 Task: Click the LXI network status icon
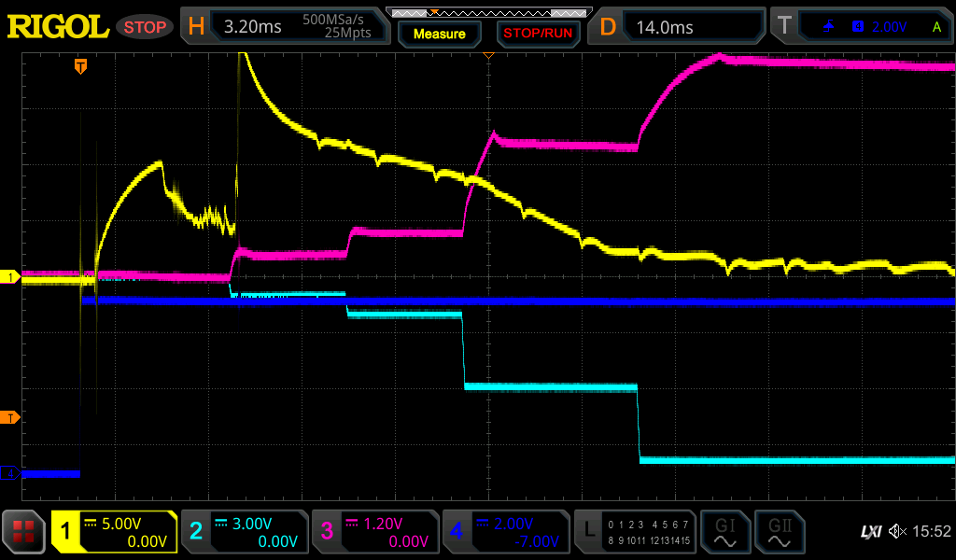[x=870, y=532]
